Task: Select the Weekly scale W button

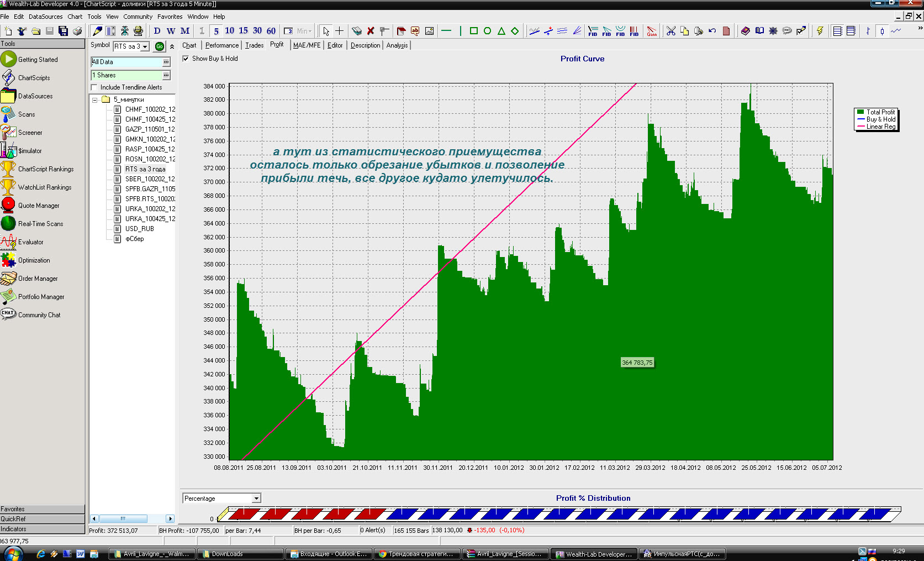Action: pos(171,31)
